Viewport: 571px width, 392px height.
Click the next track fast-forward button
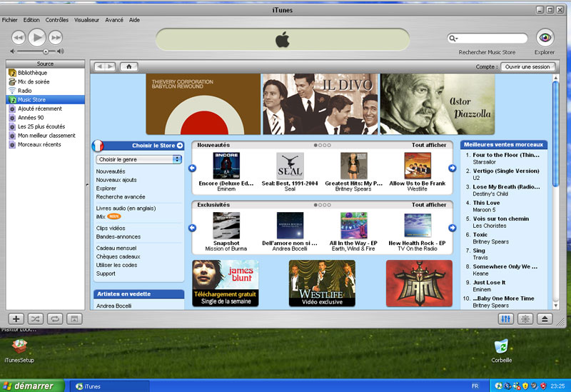point(56,38)
